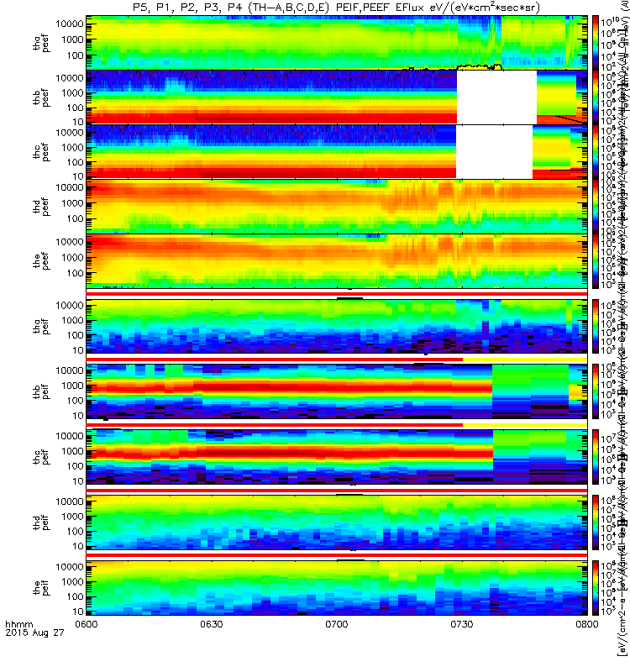Click the 'hhmm' time format label
Image resolution: width=630 pixels, height=672 pixels.
click(x=19, y=624)
